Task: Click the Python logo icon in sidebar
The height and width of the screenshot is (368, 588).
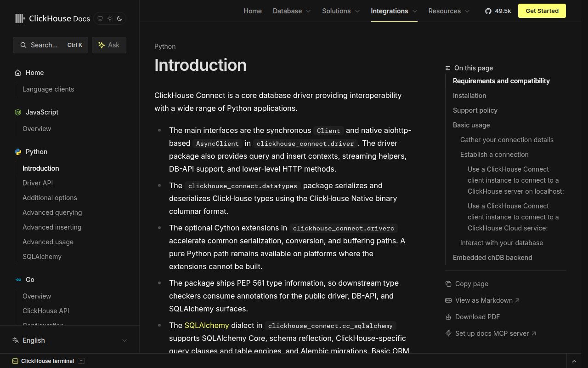Action: coord(18,152)
